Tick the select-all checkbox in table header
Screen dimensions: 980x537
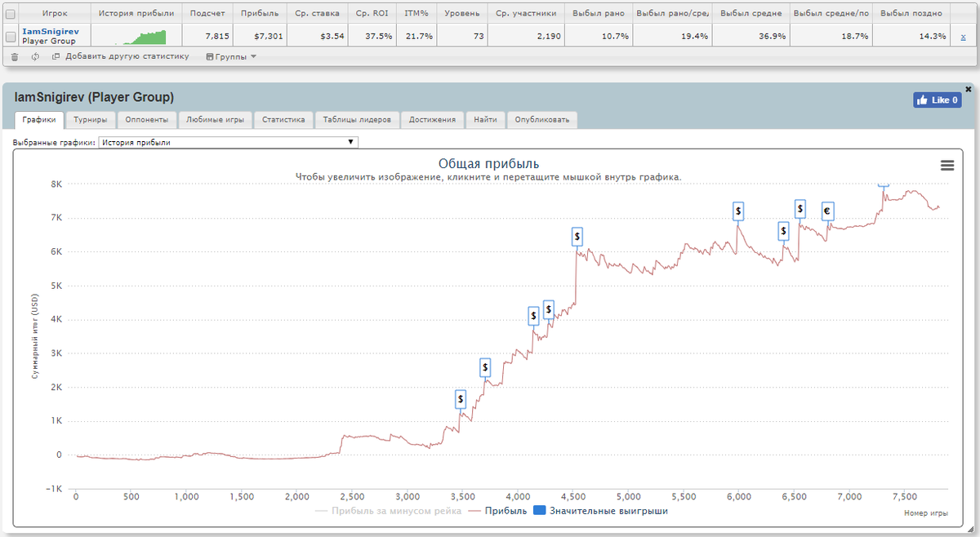10,14
